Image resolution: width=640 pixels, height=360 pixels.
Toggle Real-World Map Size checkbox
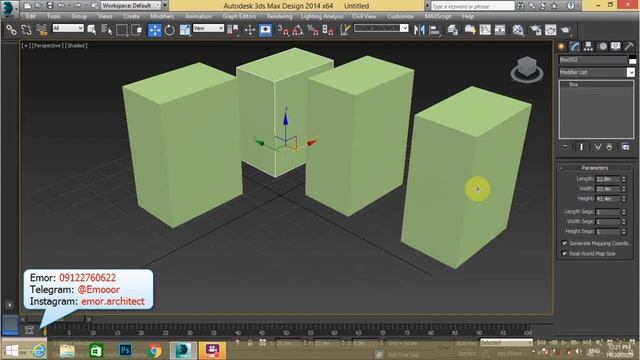[564, 253]
